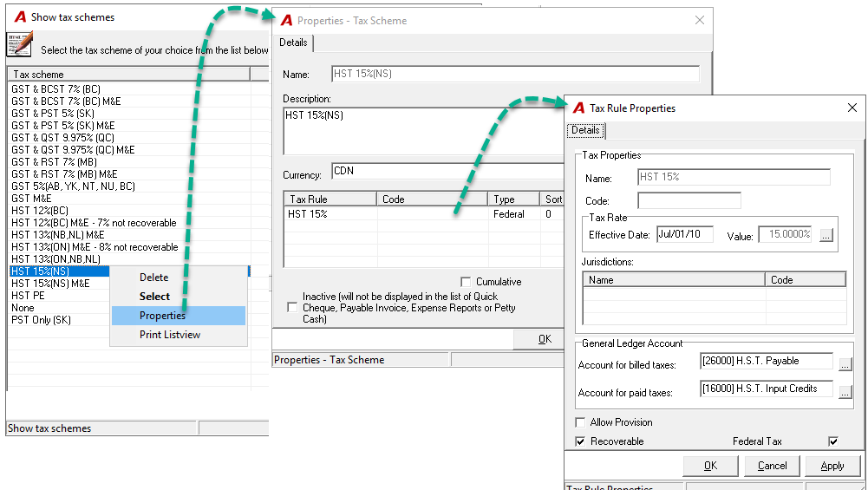The width and height of the screenshot is (868, 490).
Task: Choose Properties from the context menu
Action: [179, 316]
